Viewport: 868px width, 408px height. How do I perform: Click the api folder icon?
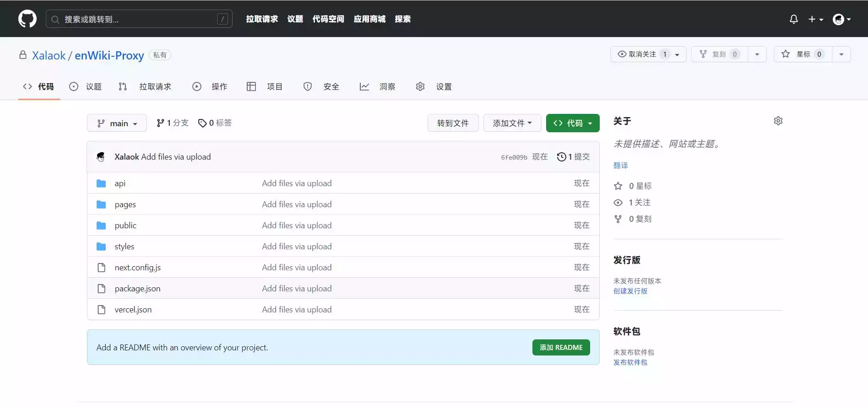pyautogui.click(x=101, y=183)
